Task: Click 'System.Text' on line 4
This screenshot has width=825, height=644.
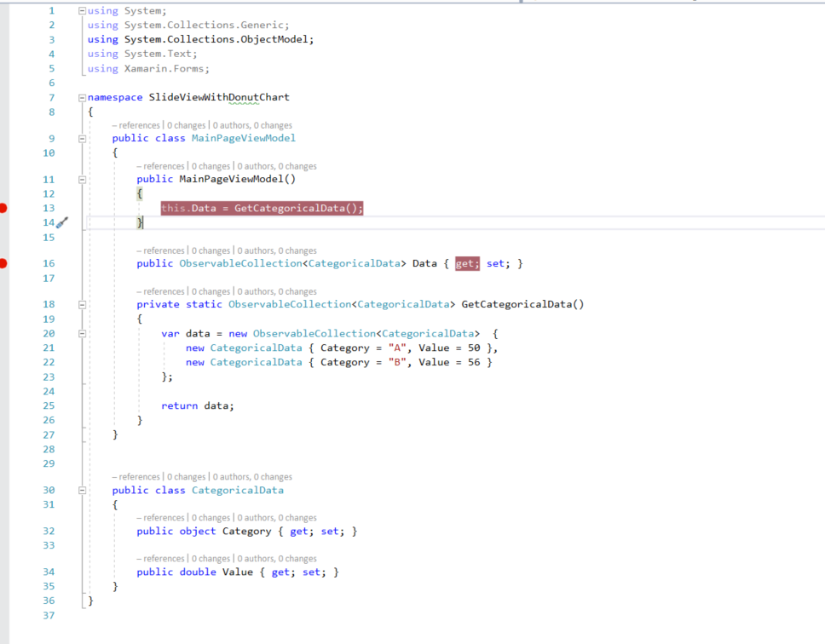Action: 158,54
